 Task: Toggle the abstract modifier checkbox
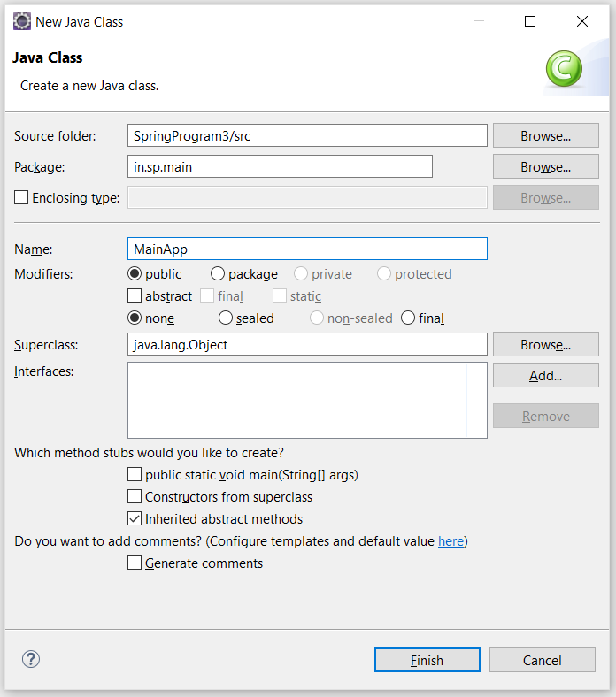(135, 295)
